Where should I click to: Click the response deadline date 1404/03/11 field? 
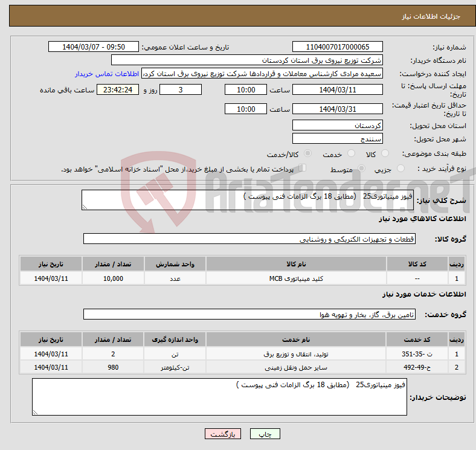coord(337,89)
